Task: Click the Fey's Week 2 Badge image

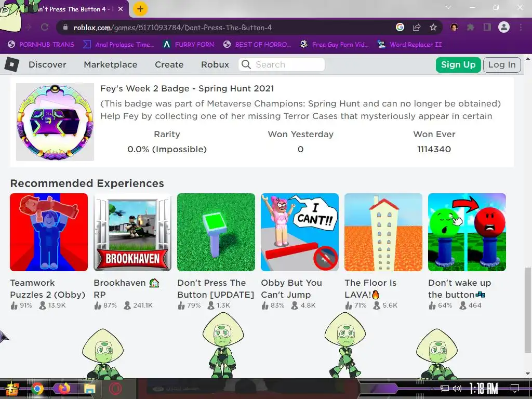Action: (55, 122)
